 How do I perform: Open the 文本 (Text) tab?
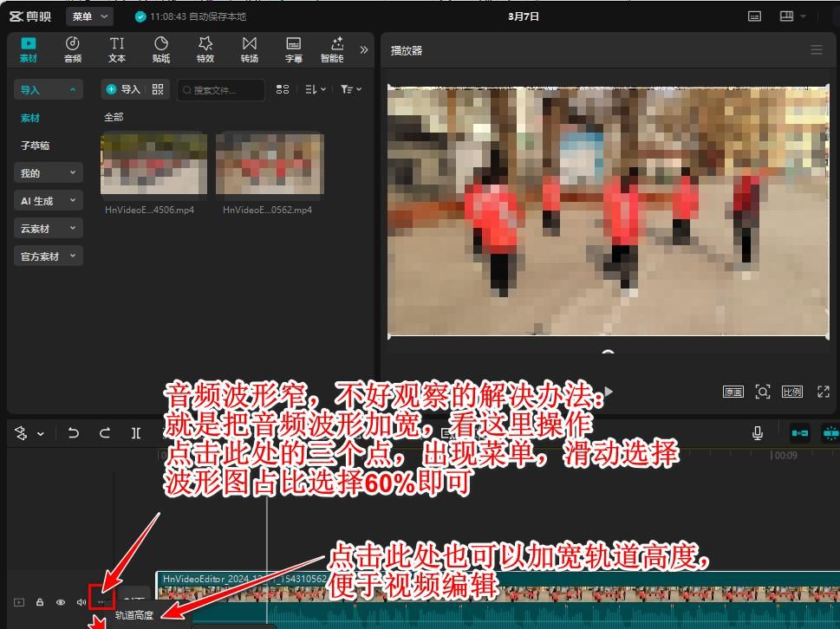117,49
